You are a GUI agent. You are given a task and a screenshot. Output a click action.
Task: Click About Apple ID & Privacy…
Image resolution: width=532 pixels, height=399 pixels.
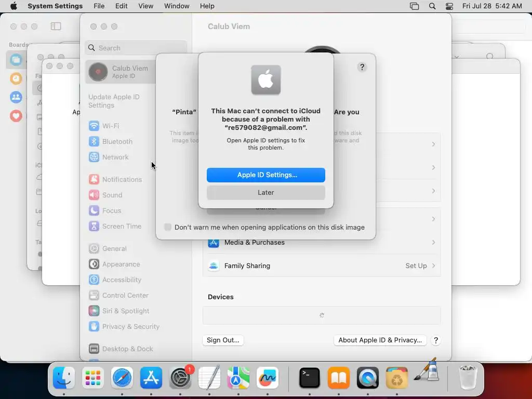click(x=380, y=340)
